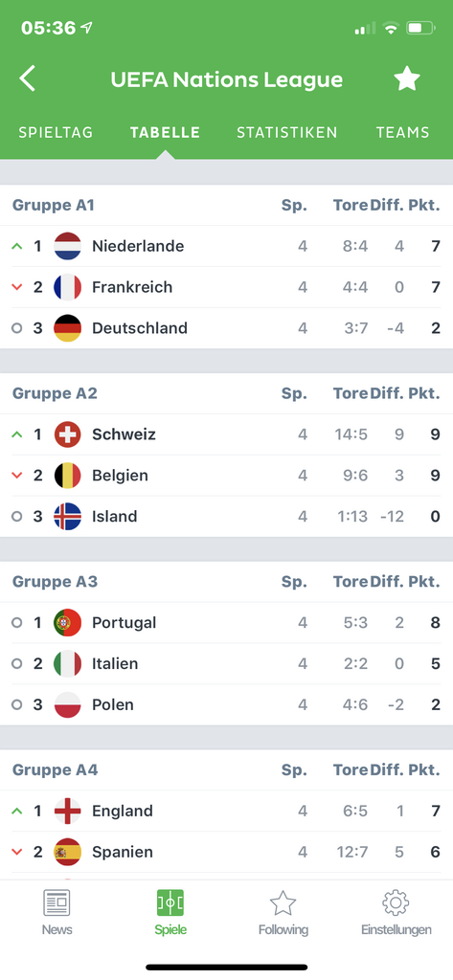453x980 pixels.
Task: Tap the Niederlande flag icon
Action: pyautogui.click(x=68, y=246)
